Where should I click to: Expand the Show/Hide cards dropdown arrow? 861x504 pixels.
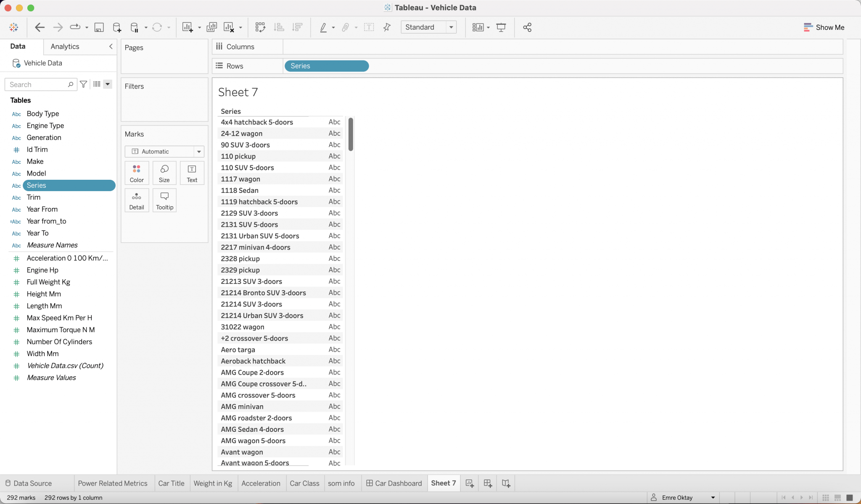coord(488,28)
